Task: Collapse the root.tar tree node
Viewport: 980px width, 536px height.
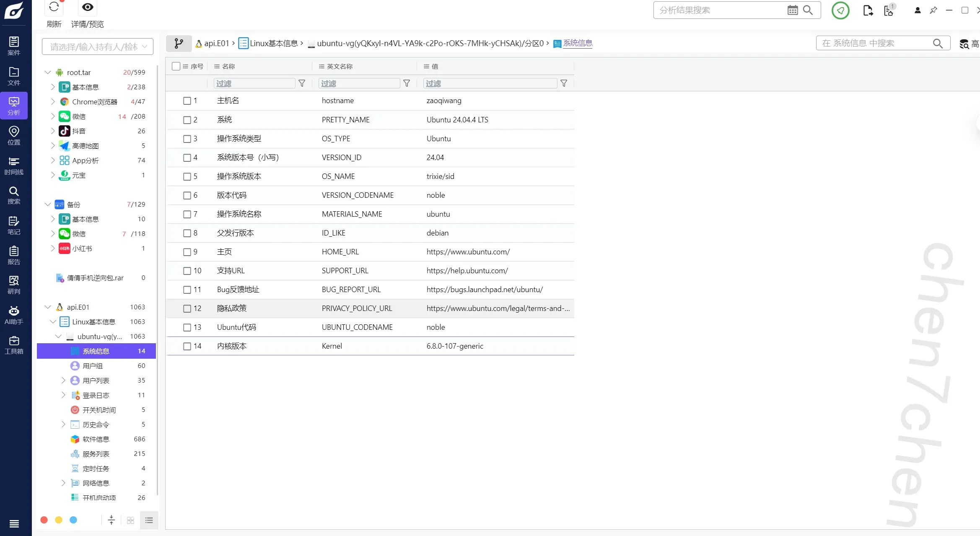Action: pos(48,73)
